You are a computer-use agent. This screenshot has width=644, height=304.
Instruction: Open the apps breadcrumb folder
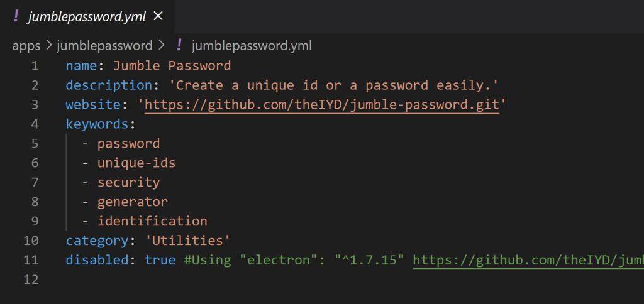[x=26, y=46]
